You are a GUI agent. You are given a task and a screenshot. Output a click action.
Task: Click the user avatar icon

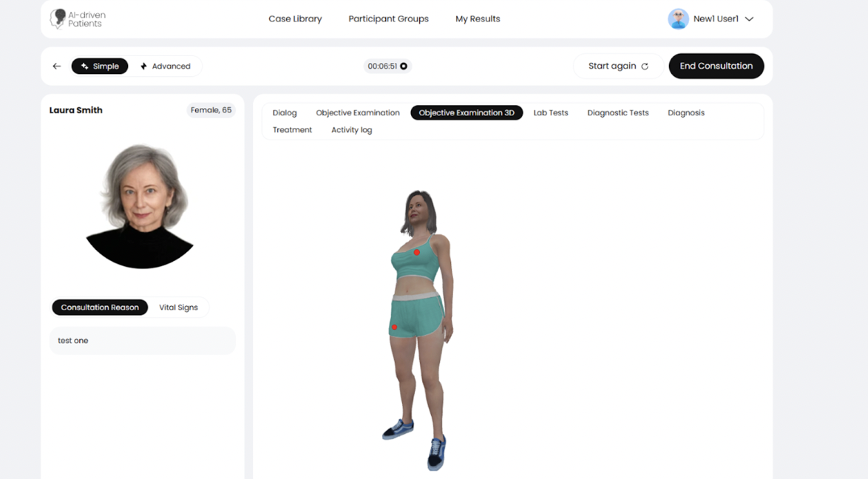point(678,19)
